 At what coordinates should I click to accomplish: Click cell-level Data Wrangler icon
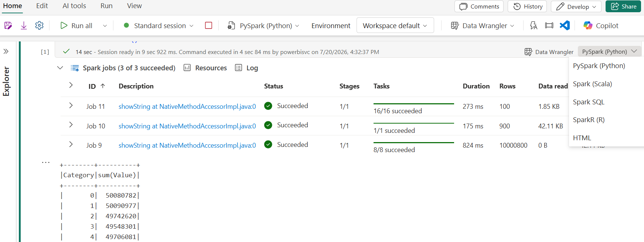(x=528, y=52)
